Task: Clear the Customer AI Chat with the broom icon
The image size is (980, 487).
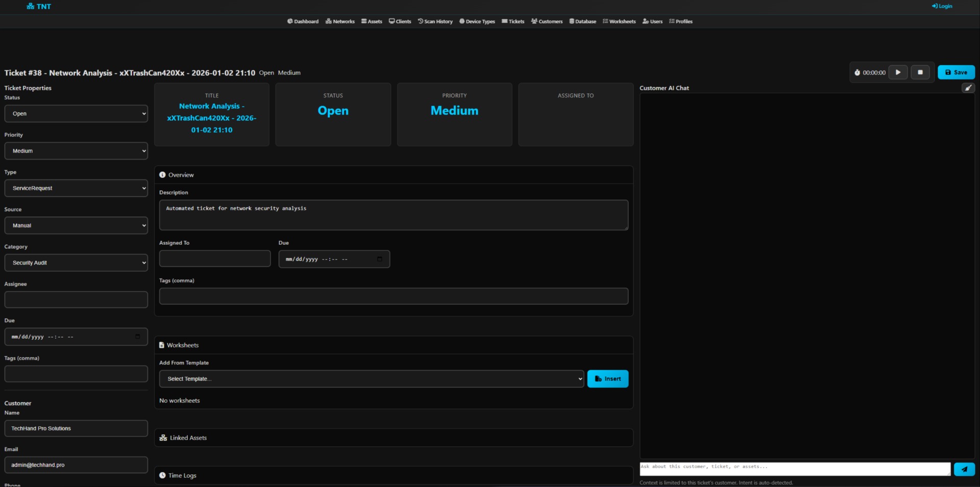Action: pos(968,88)
